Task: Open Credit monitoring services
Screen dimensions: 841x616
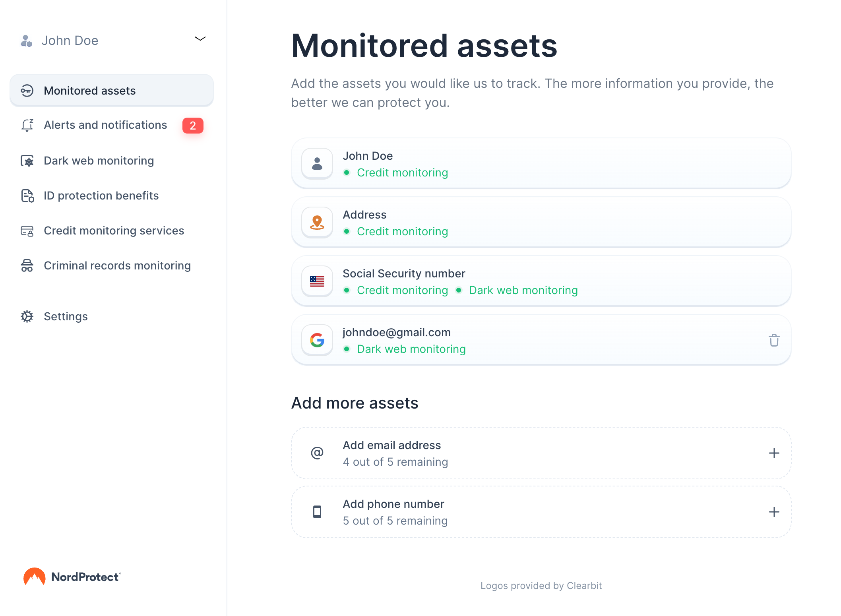Action: click(x=114, y=231)
